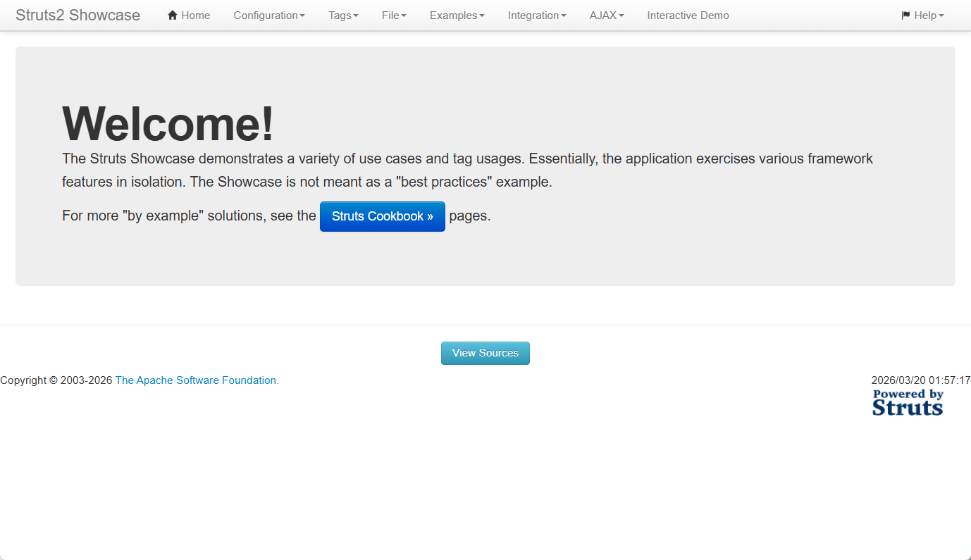Image resolution: width=971 pixels, height=560 pixels.
Task: Click the timestamp 2026/03/20 01:57:17
Action: click(x=921, y=380)
